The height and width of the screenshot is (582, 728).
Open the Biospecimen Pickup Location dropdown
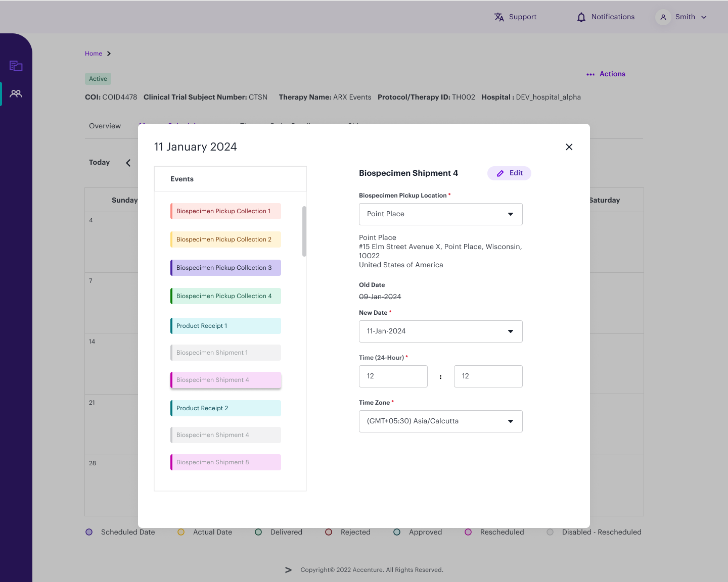pyautogui.click(x=511, y=214)
